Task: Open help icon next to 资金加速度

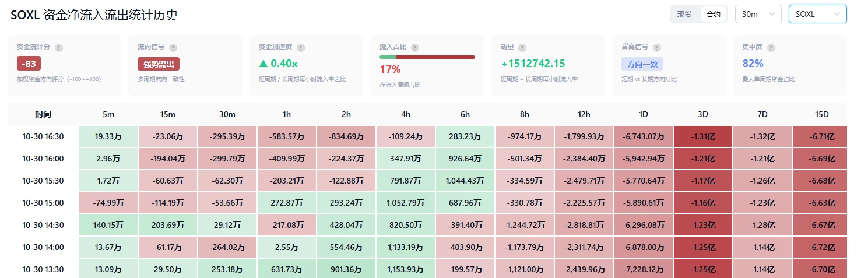Action: point(301,47)
